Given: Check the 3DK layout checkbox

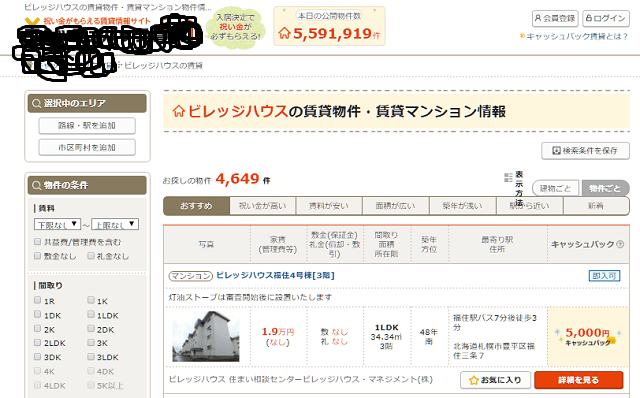Looking at the screenshot, I should point(38,357).
